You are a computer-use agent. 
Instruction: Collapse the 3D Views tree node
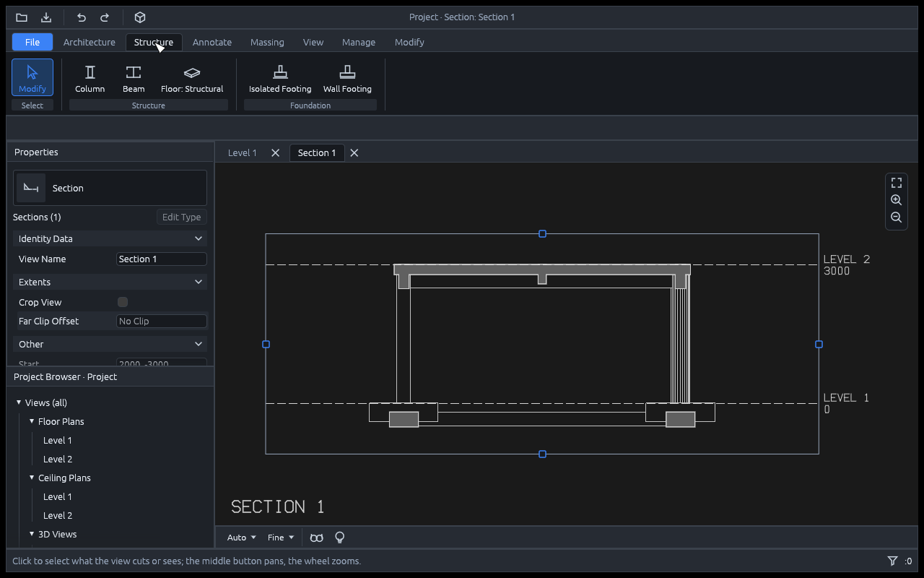tap(32, 534)
